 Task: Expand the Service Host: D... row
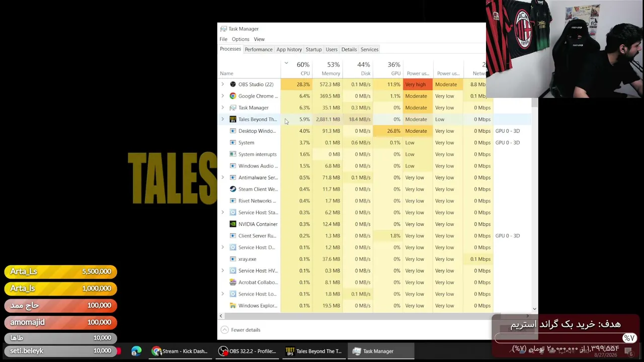[x=223, y=247]
